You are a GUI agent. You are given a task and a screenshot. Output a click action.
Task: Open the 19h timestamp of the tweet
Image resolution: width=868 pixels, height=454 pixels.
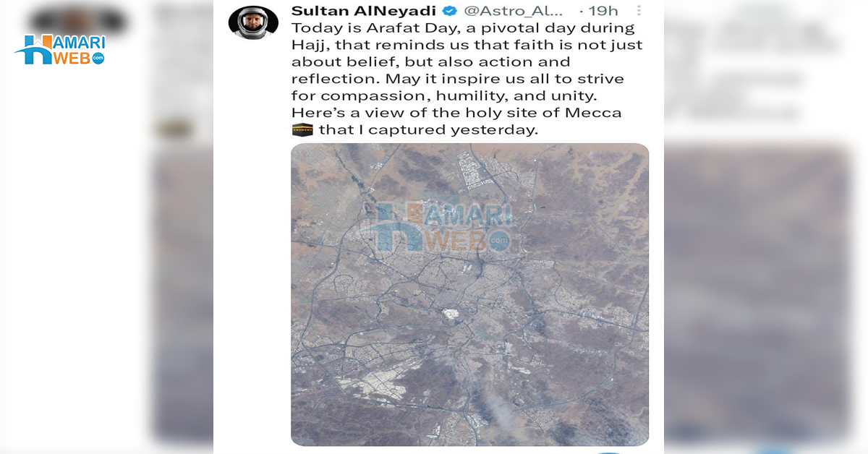tap(604, 11)
